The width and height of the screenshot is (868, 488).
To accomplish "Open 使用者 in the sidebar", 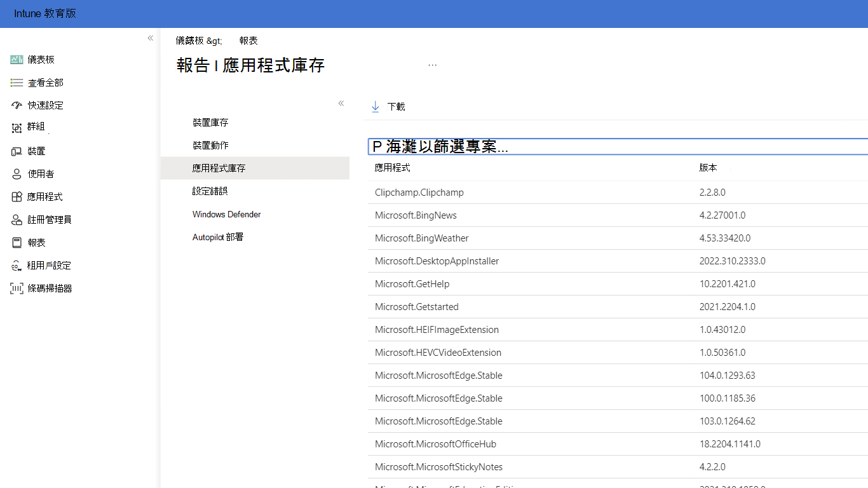I will click(41, 174).
